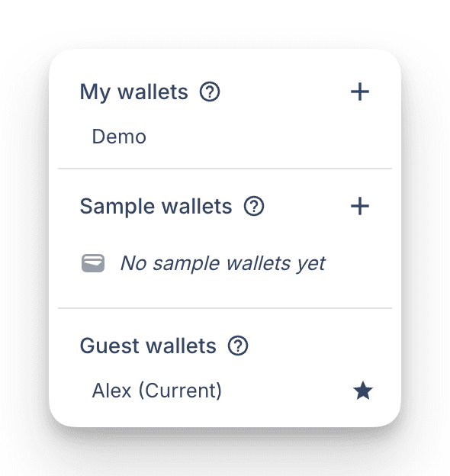Add a new wallet under My wallets
Screen dimensions: 450x476
coord(360,92)
